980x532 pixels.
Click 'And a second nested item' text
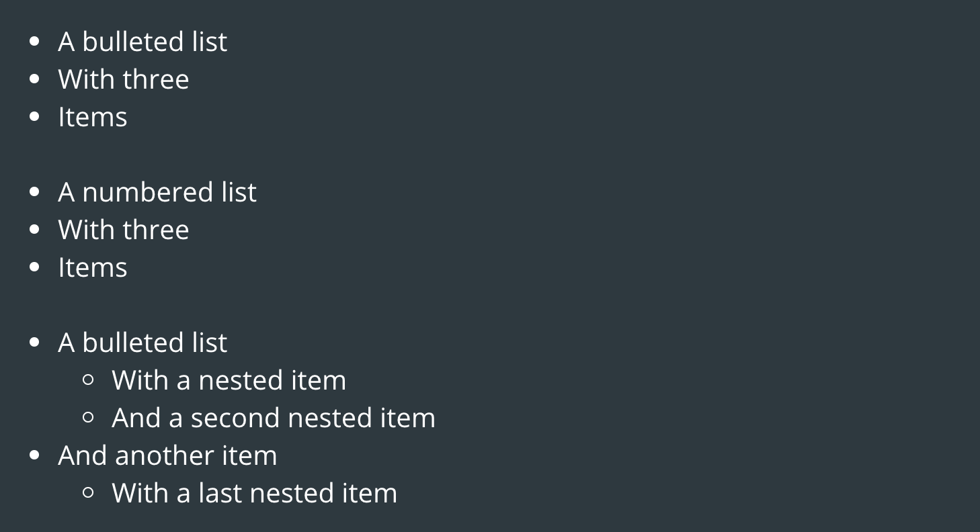click(x=274, y=418)
